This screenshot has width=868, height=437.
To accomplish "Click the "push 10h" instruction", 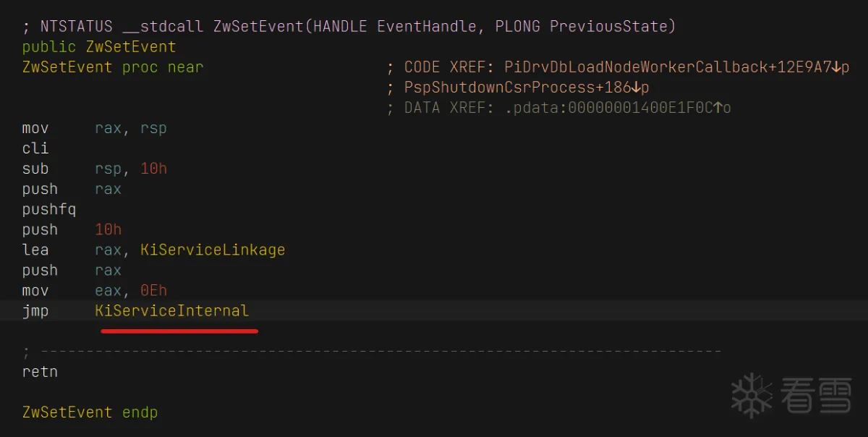I will click(72, 230).
